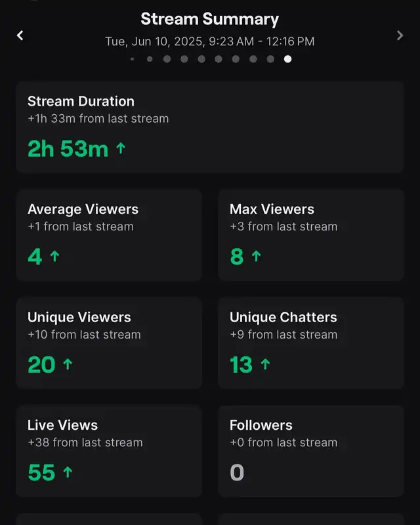The width and height of the screenshot is (420, 525).
Task: Open the Stream Duration card
Action: point(209,127)
